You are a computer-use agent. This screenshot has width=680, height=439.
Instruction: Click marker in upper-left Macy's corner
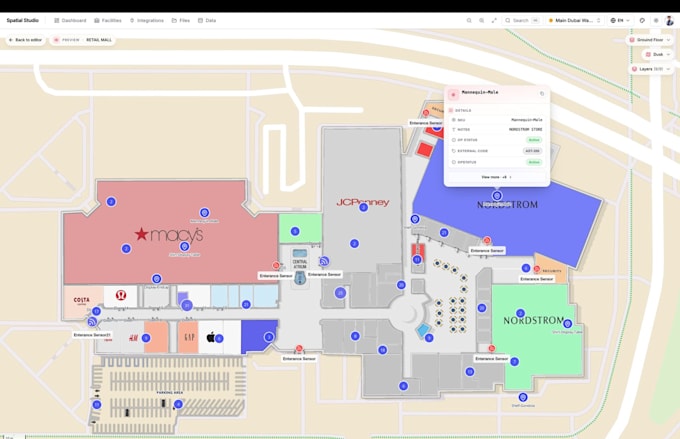(x=111, y=202)
